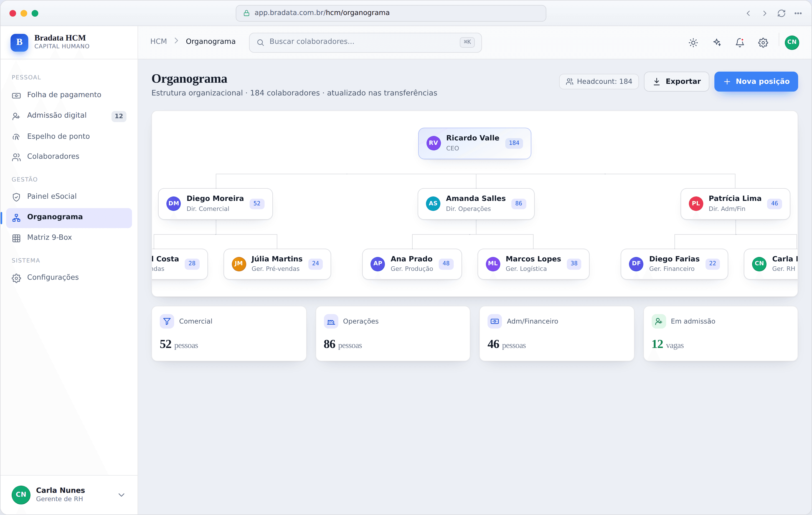Click the PL avatar of Patrícia Lima
Viewport: 812px width, 515px height.
(x=696, y=203)
